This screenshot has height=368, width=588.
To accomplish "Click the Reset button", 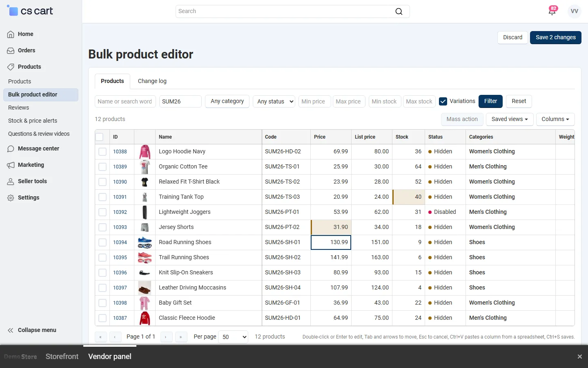I will pyautogui.click(x=519, y=101).
